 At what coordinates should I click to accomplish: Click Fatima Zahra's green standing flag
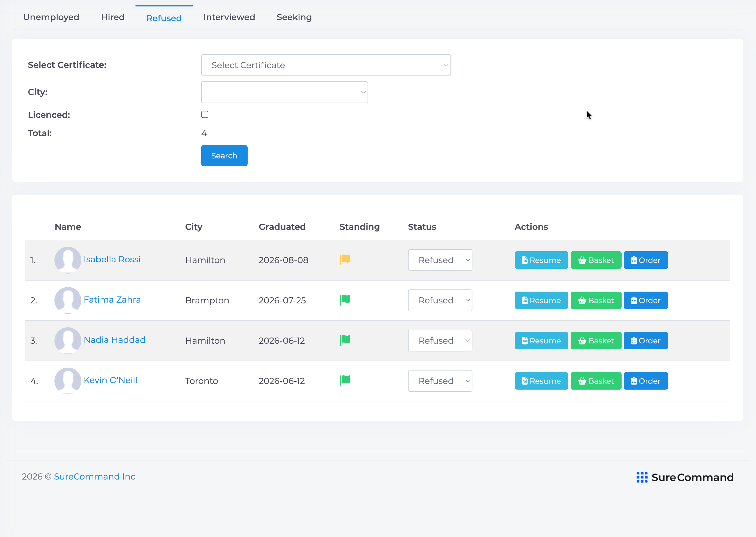coord(345,300)
